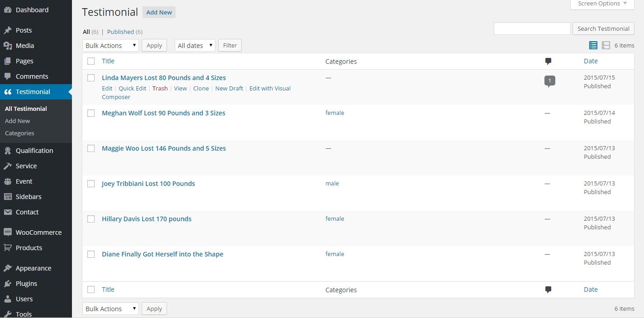Click the comment bubble showing 1
The height and width of the screenshot is (318, 644).
tap(549, 81)
